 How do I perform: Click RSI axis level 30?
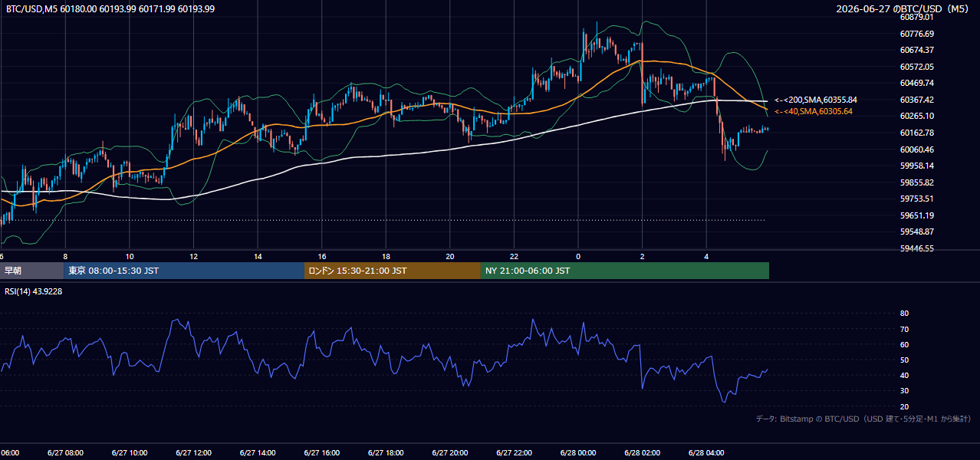904,391
